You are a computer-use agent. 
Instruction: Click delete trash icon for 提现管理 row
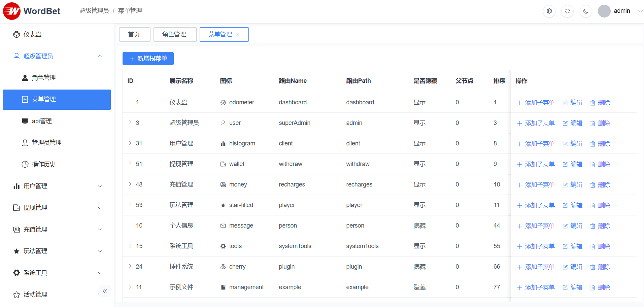592,164
